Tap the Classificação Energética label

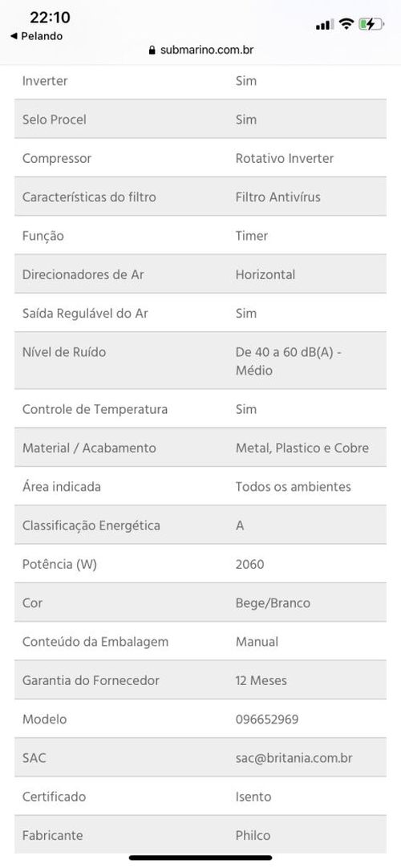(x=91, y=525)
